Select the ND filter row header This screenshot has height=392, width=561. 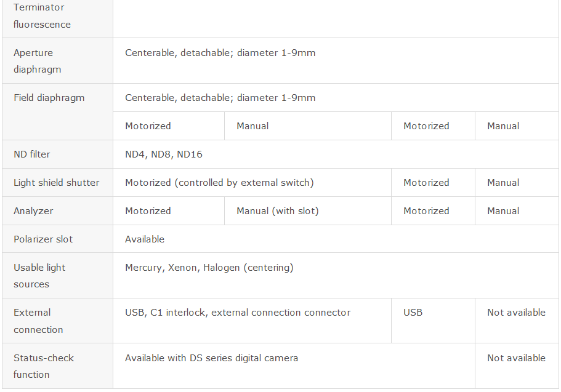tap(58, 154)
